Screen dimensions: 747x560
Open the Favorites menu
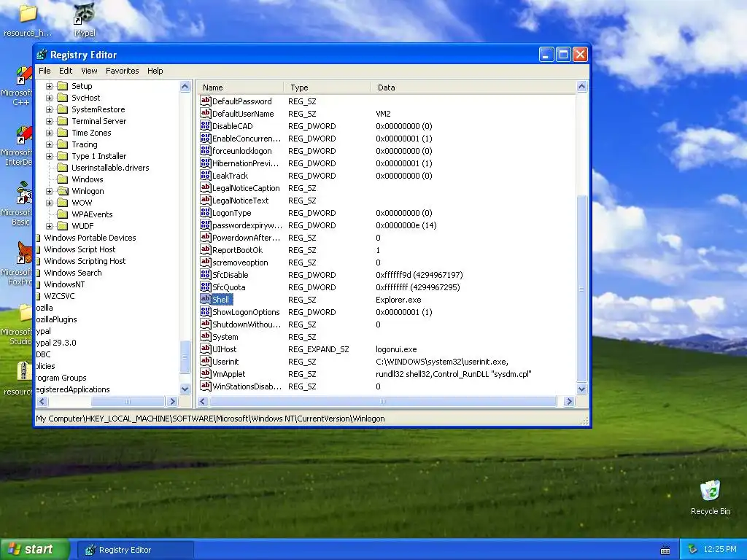point(123,71)
